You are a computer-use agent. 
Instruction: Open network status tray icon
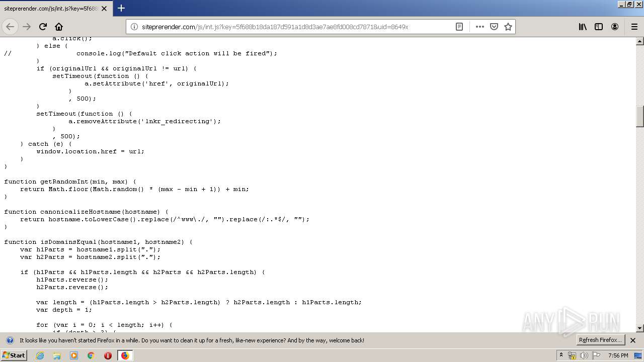pos(572,355)
